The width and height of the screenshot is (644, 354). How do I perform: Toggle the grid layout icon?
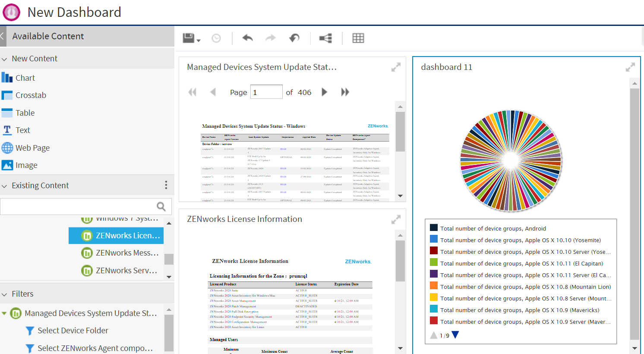(x=358, y=38)
